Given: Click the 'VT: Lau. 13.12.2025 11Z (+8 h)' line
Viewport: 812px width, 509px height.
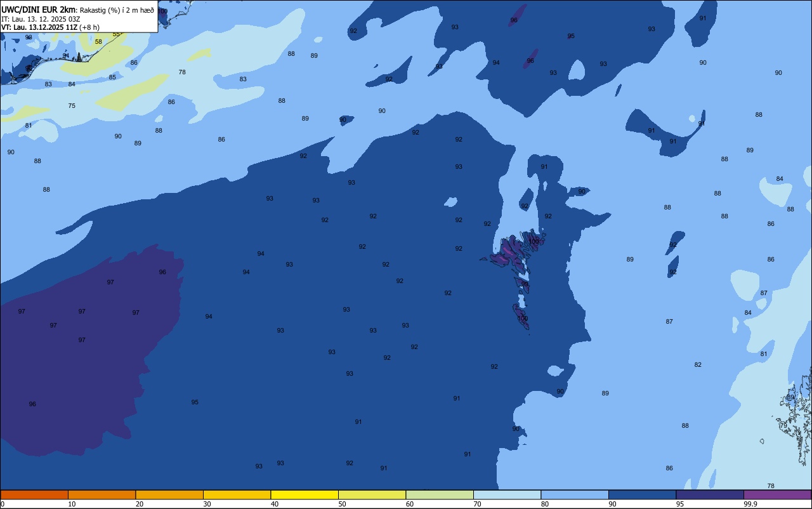Looking at the screenshot, I should click(50, 27).
